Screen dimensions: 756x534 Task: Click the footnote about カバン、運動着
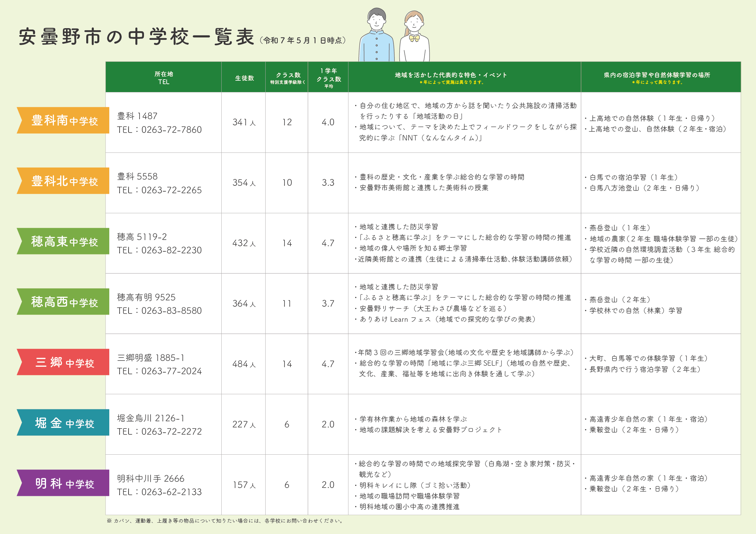225,521
